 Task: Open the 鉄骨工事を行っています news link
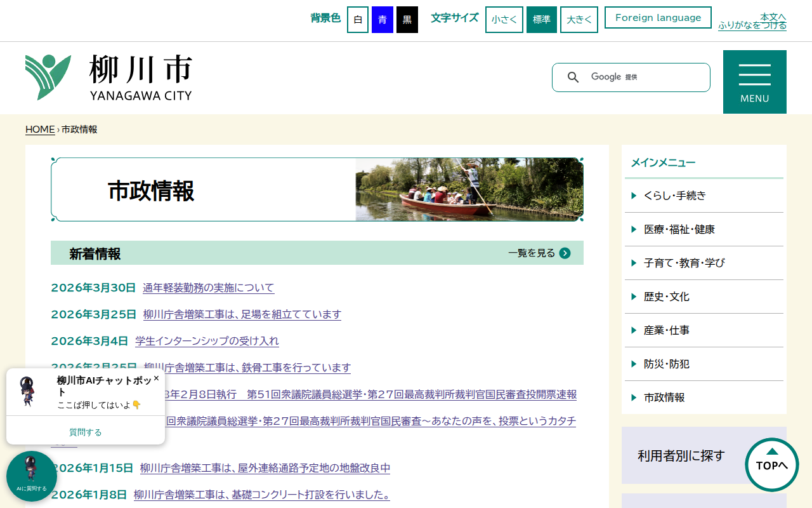(x=247, y=368)
